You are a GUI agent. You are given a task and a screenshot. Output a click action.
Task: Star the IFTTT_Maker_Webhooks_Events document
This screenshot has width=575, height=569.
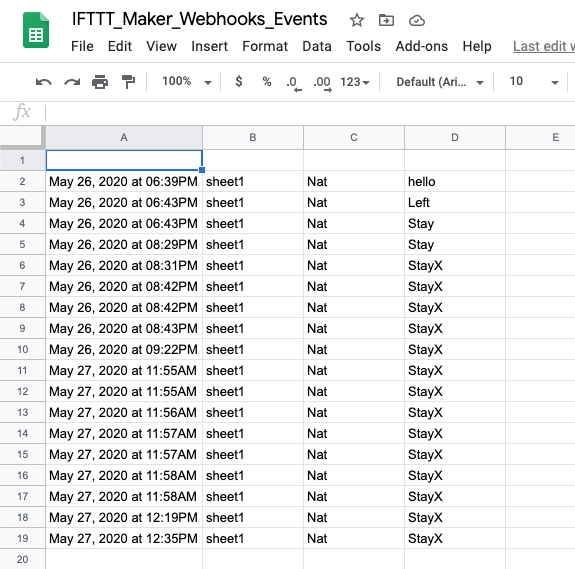(356, 20)
